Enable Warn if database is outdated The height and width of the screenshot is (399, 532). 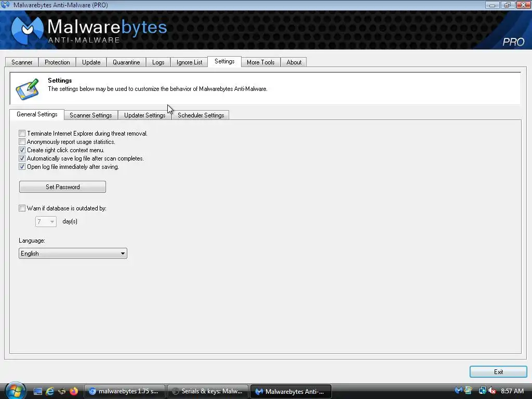[22, 208]
